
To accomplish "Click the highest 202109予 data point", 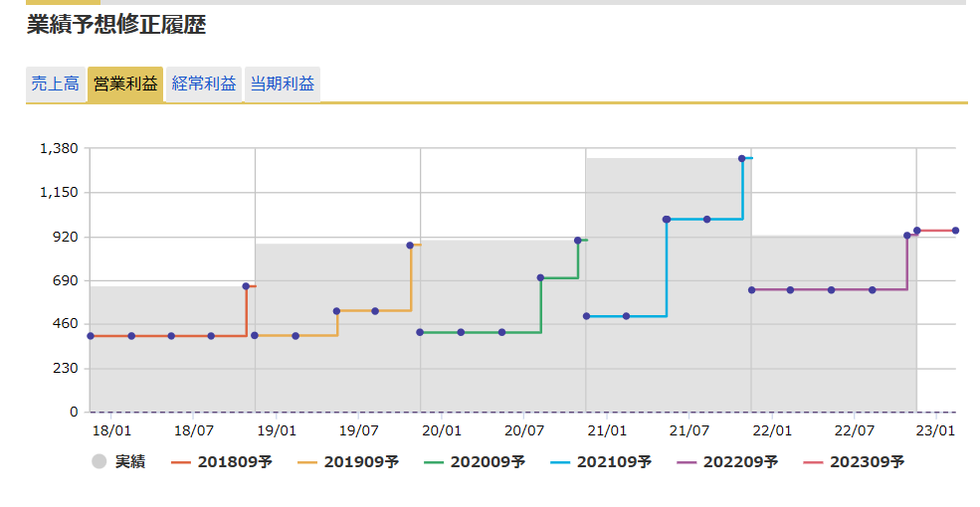I will [742, 158].
